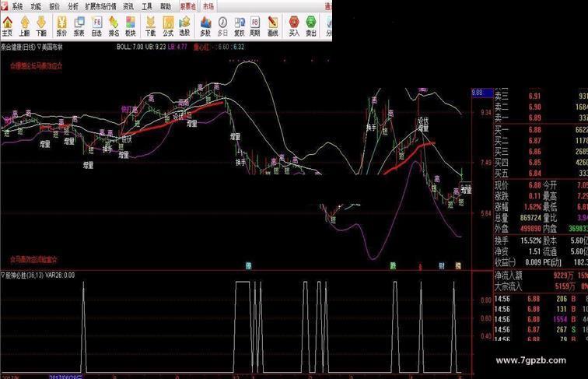588x379 pixels.
Task: Open the 帮助 menu
Action: click(166, 6)
